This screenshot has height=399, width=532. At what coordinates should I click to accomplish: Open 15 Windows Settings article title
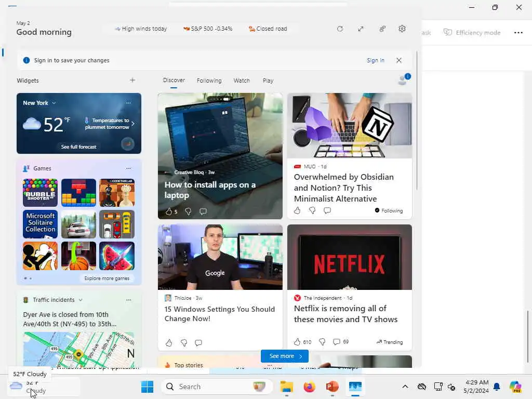coord(220,314)
